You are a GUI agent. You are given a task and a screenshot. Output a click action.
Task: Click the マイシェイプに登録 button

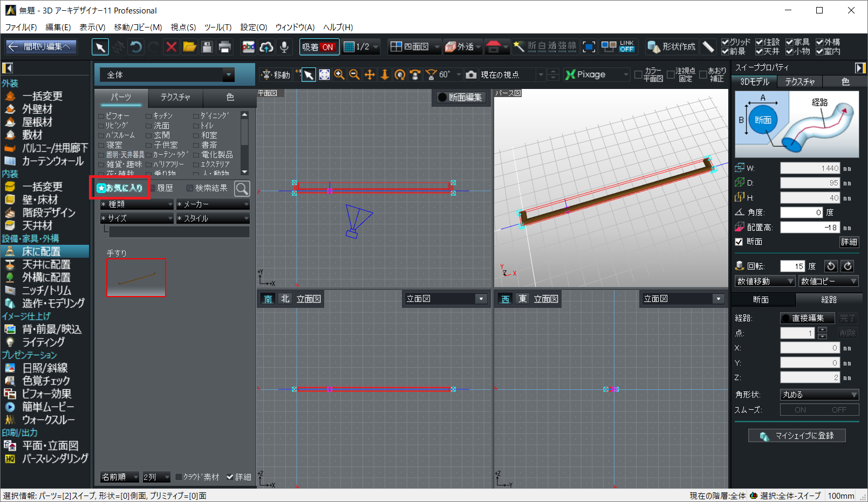[x=797, y=436]
